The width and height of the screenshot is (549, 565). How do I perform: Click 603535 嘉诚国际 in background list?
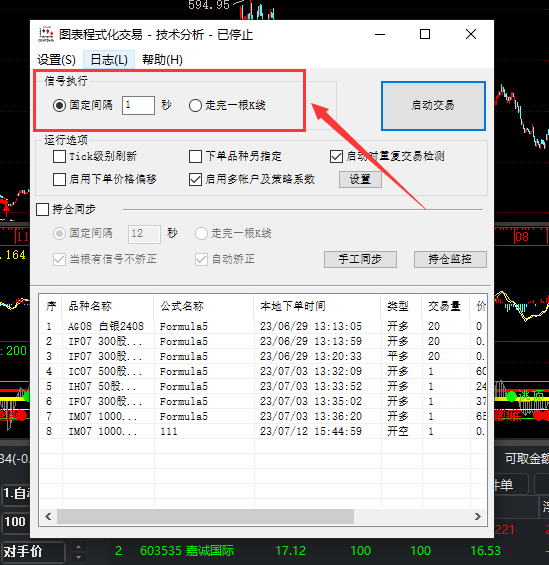click(x=187, y=551)
